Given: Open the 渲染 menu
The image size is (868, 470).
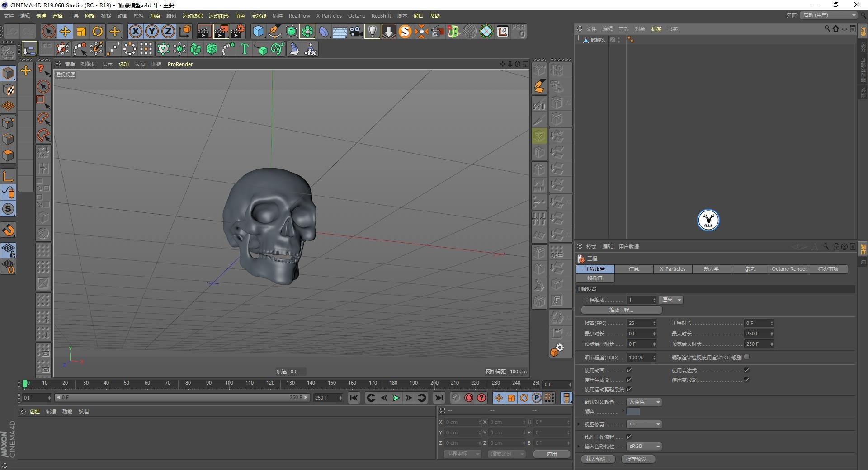Looking at the screenshot, I should [x=155, y=15].
